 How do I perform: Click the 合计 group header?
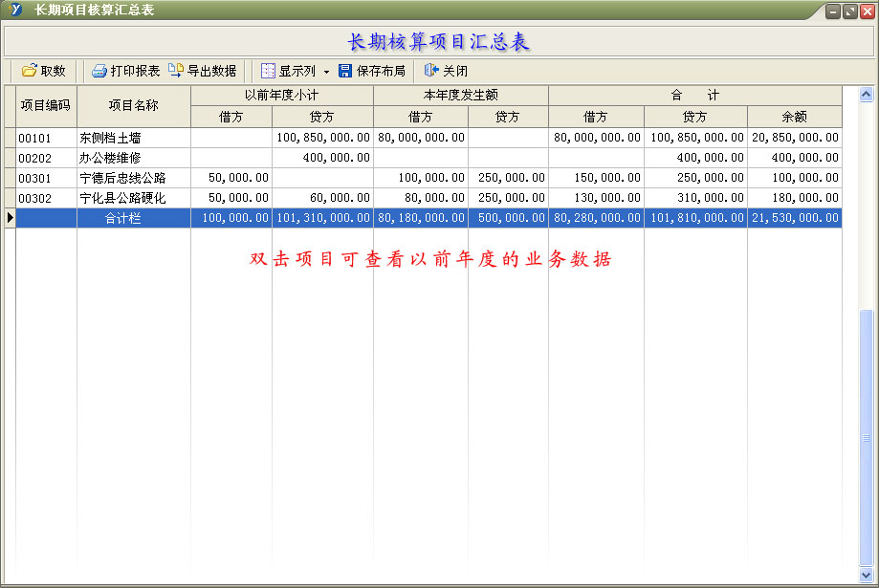[695, 96]
